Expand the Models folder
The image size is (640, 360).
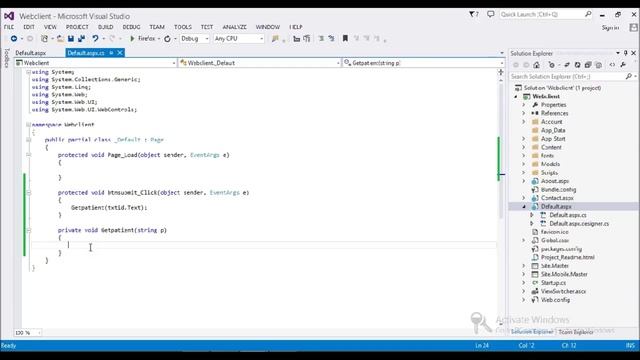[x=524, y=164]
